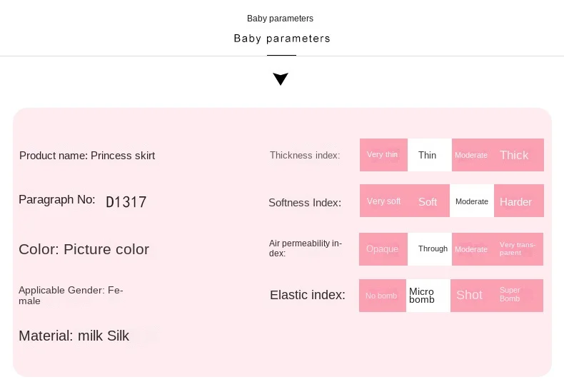Image resolution: width=564 pixels, height=392 pixels.
Task: Choose the Very transparent option
Action: point(518,249)
